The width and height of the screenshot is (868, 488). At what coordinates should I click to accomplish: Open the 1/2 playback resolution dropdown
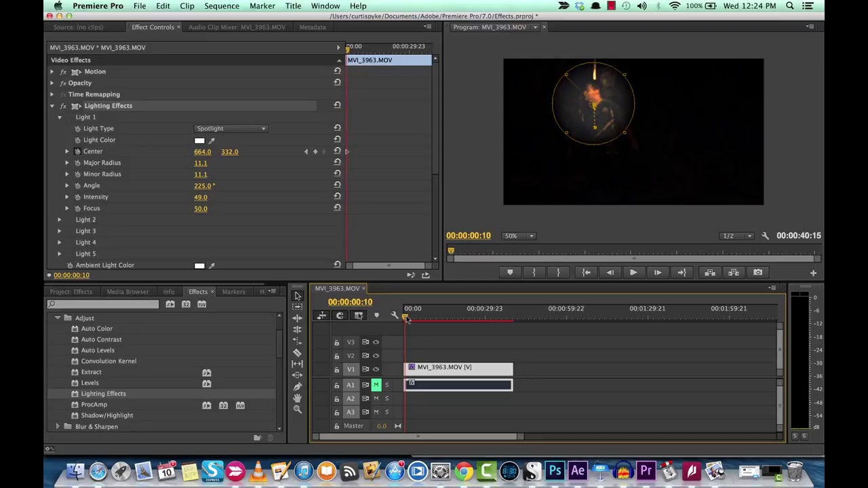736,236
